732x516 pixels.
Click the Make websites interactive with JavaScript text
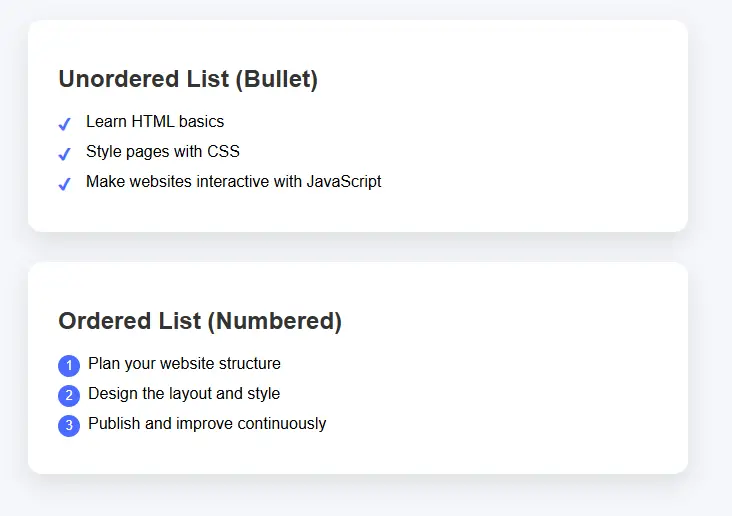click(x=233, y=182)
